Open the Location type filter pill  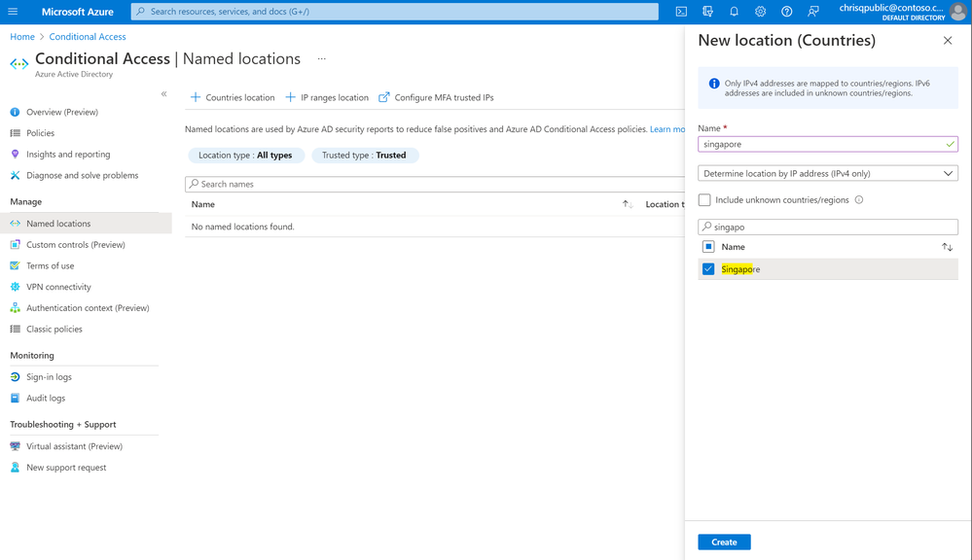(246, 156)
